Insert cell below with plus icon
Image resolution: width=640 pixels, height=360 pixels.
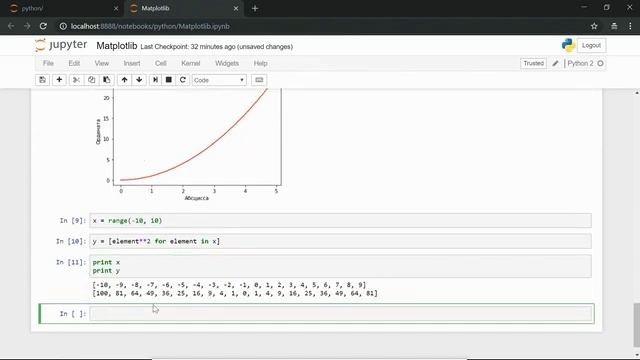coord(59,80)
